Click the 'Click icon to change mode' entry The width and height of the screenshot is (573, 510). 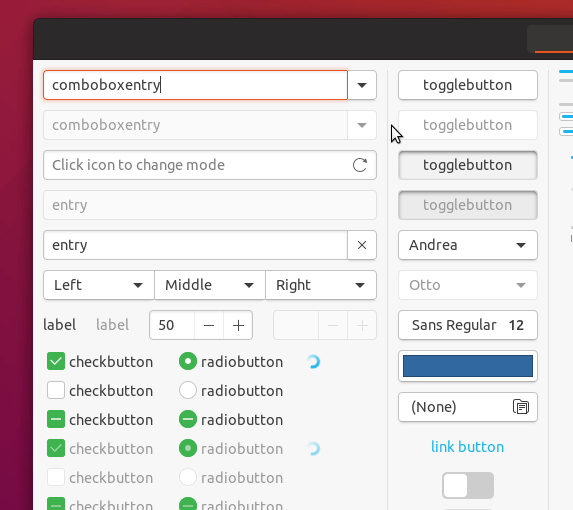(210, 165)
